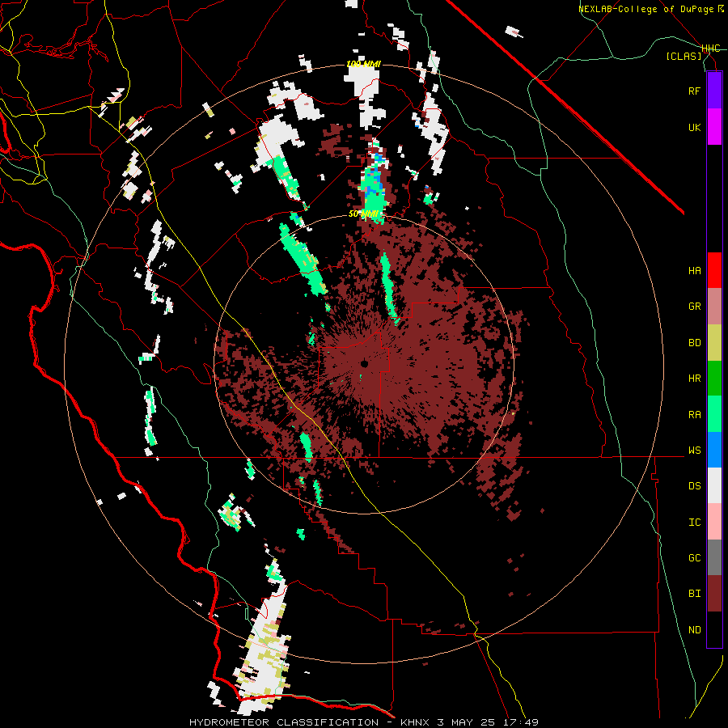Click the DS legend label
This screenshot has width=728, height=728.
pyautogui.click(x=694, y=486)
